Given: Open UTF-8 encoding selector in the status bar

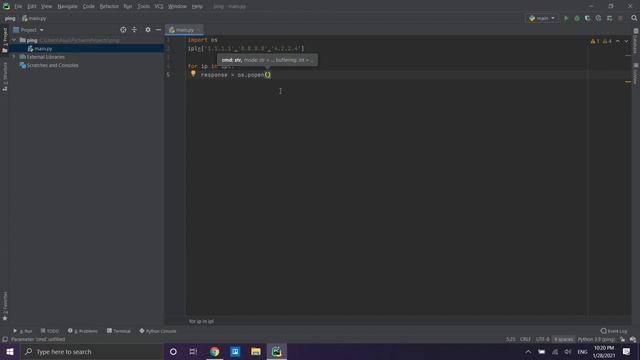Looking at the screenshot, I should pos(542,340).
